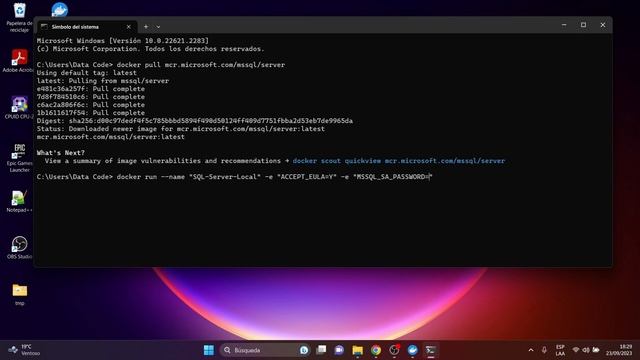Click the 'What's Next?' heading text
Image resolution: width=640 pixels, height=360 pixels.
point(60,153)
